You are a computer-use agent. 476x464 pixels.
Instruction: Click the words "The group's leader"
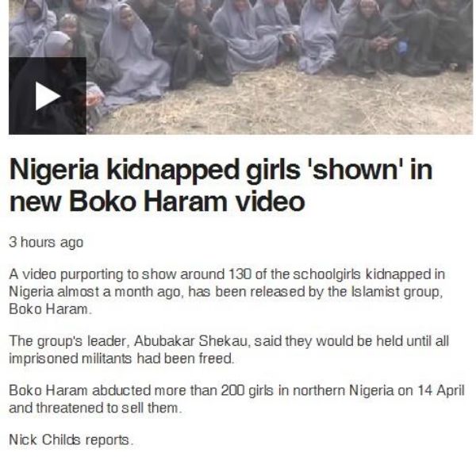pos(67,341)
